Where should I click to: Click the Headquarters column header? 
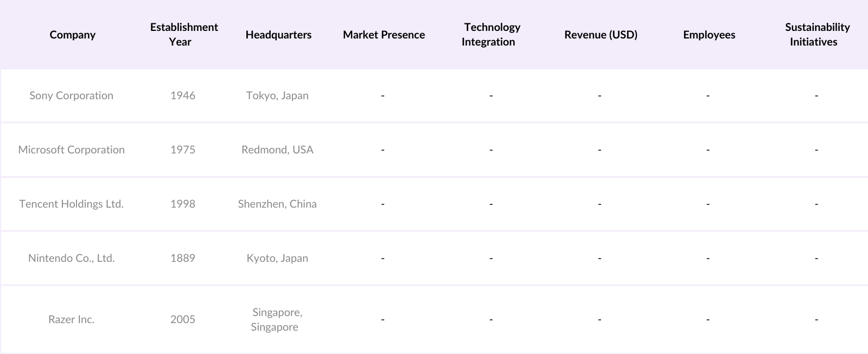[278, 35]
